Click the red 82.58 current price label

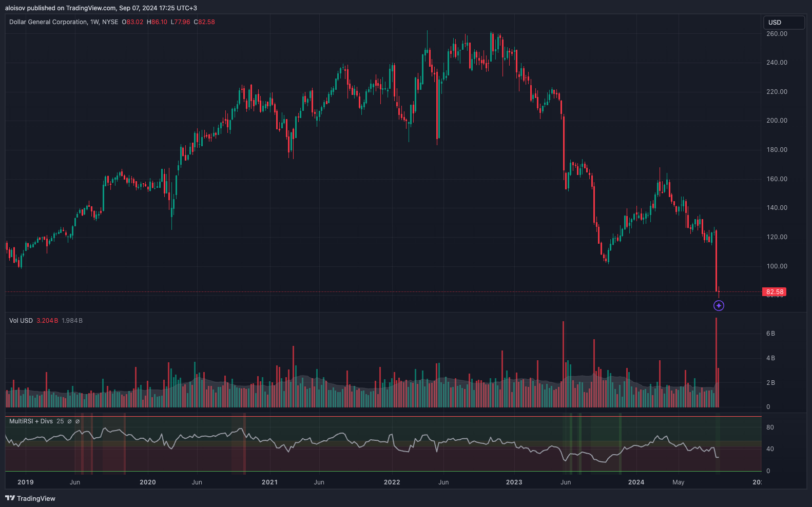775,292
